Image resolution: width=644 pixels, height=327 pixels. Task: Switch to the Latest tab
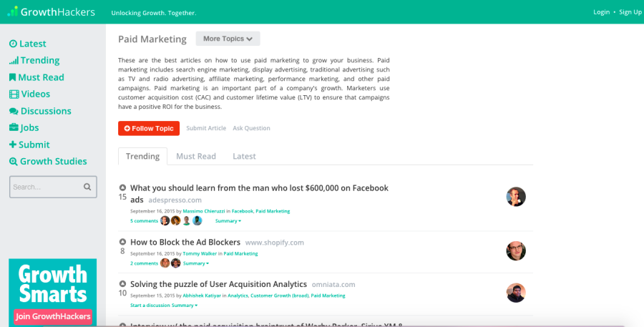click(x=244, y=156)
